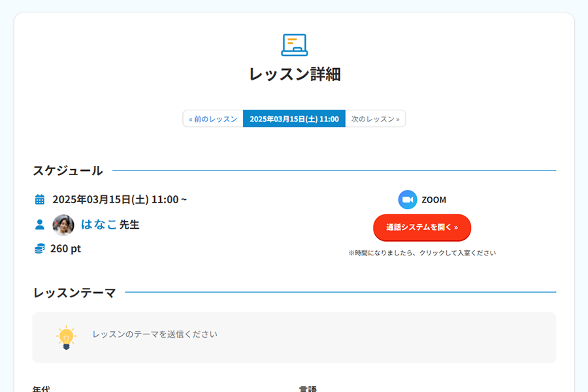The height and width of the screenshot is (392, 588).
Task: Click the lightbulb icon in lesson theme box
Action: (67, 338)
